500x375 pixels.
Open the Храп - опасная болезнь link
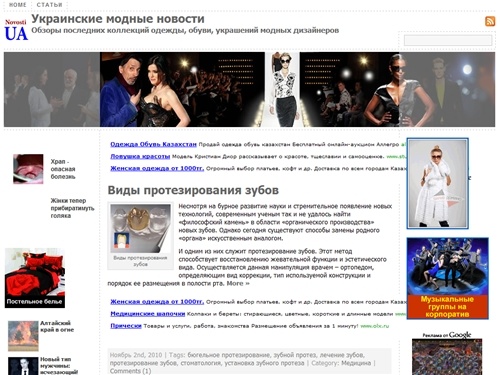(63, 169)
